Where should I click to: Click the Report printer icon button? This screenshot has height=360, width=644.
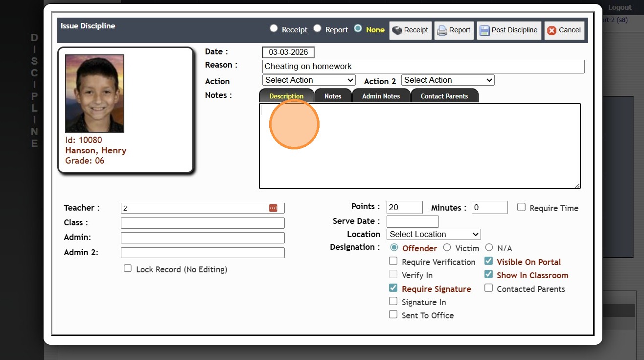[454, 30]
